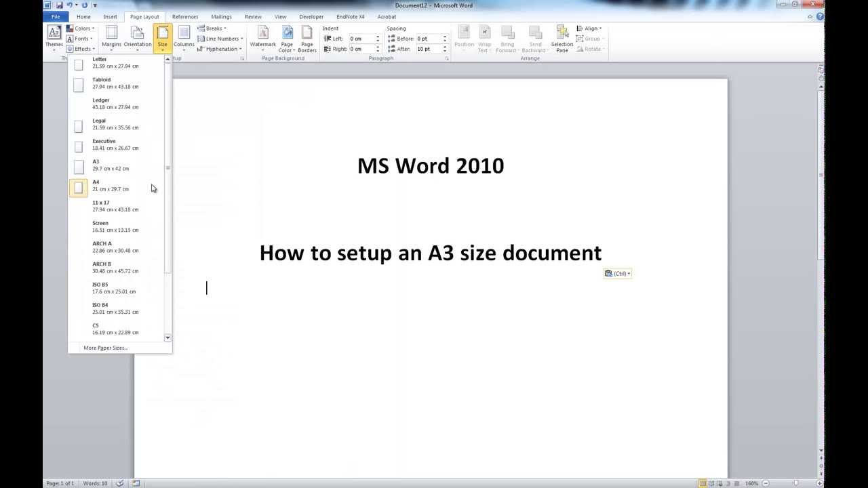Open the Themes gallery
This screenshot has width=868, height=488.
(54, 39)
